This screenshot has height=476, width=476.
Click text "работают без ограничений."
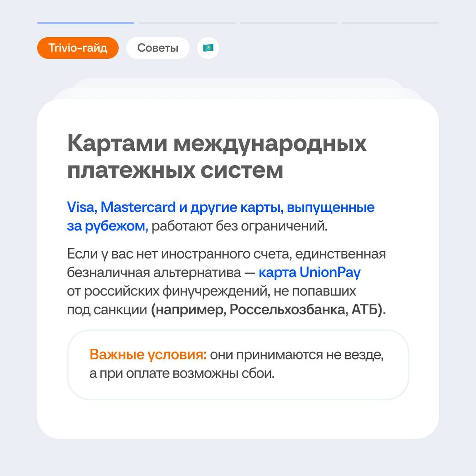tap(240, 226)
